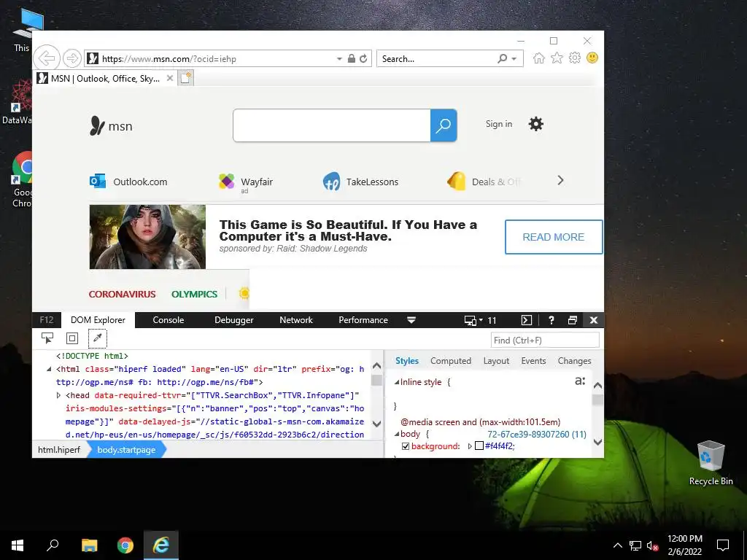Image resolution: width=747 pixels, height=560 pixels.
Task: Open the notification center icon
Action: point(723,545)
